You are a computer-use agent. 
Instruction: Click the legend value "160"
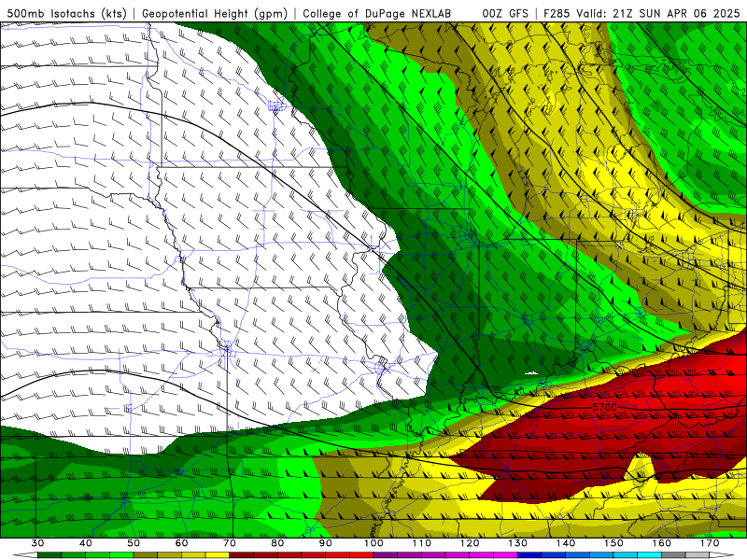[x=662, y=543]
